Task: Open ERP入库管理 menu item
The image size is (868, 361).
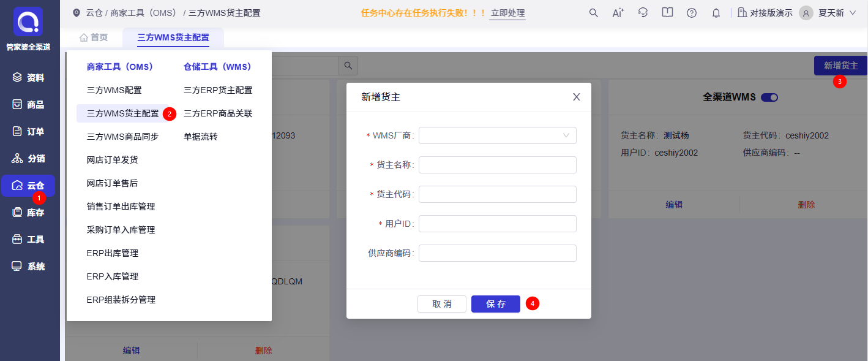Action: click(x=113, y=276)
